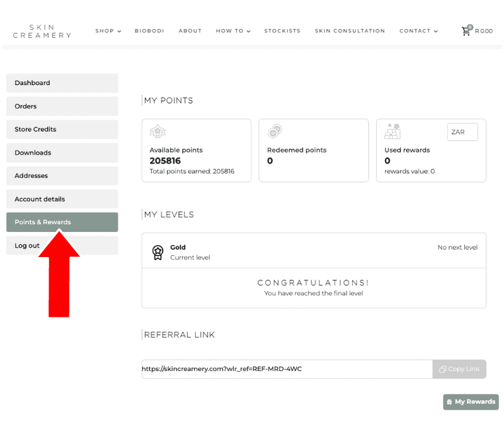This screenshot has width=504, height=441.
Task: Go to Dashboard in the sidebar
Action: click(x=62, y=83)
